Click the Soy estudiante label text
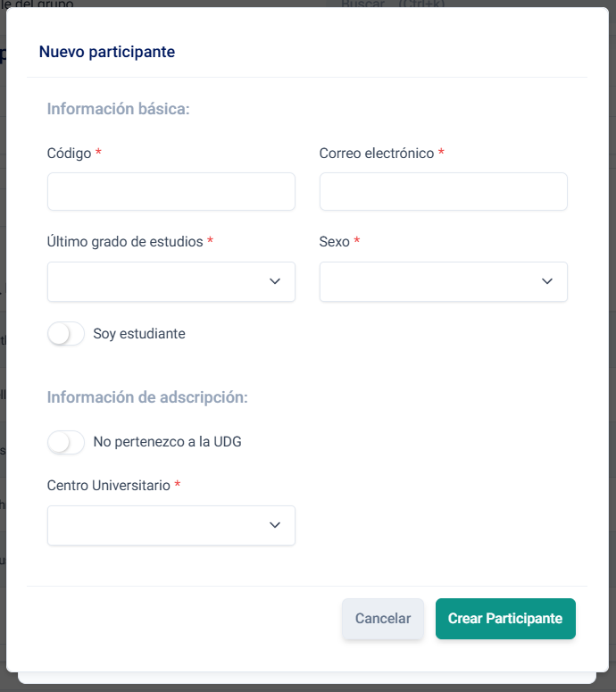Viewport: 616px width, 692px height. 139,334
